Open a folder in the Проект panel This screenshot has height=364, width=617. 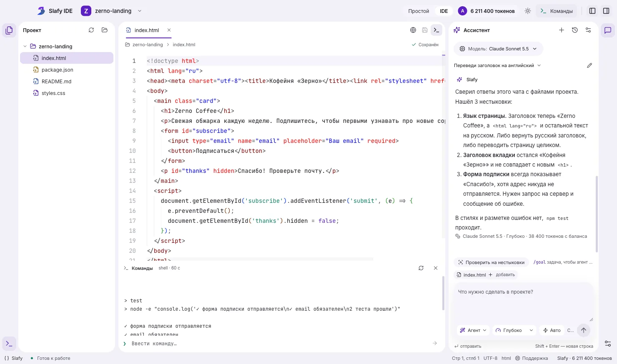tap(105, 30)
